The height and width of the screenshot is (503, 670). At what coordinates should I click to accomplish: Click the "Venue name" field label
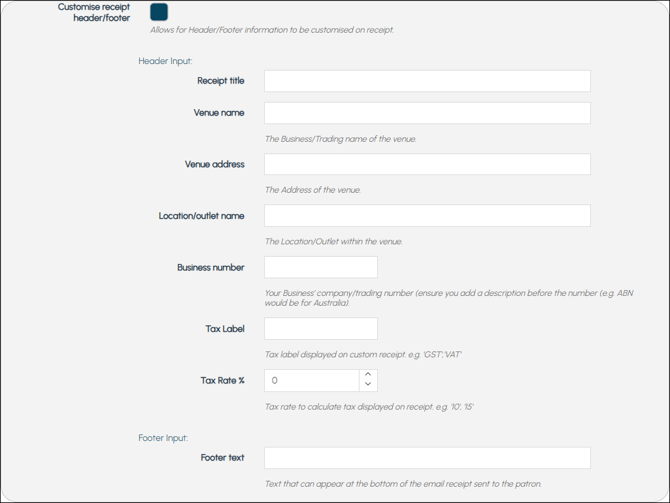click(219, 113)
